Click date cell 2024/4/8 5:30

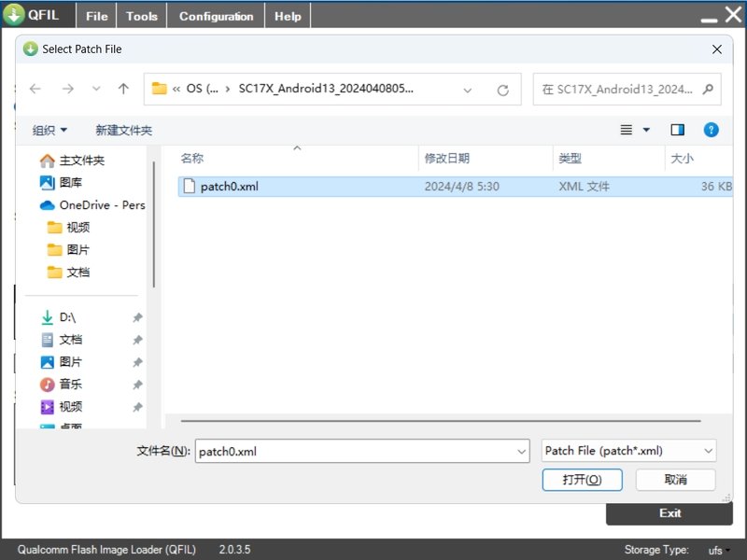[461, 186]
